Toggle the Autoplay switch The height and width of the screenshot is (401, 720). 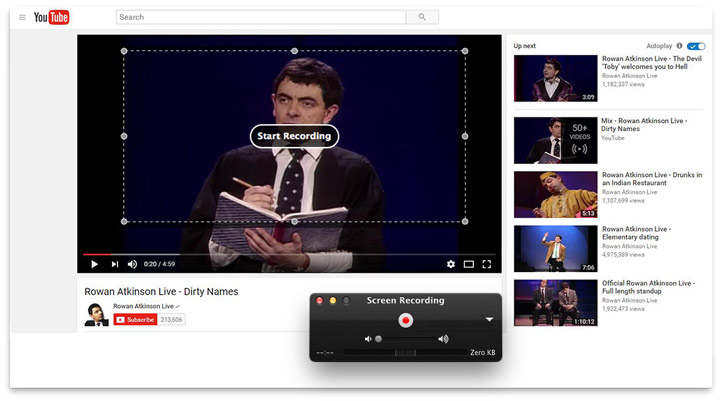pos(696,46)
